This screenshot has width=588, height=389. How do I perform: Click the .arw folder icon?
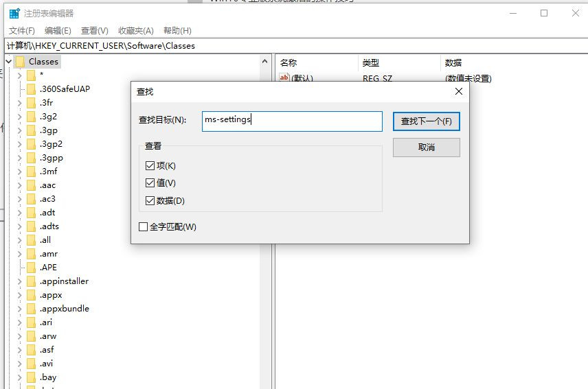32,336
